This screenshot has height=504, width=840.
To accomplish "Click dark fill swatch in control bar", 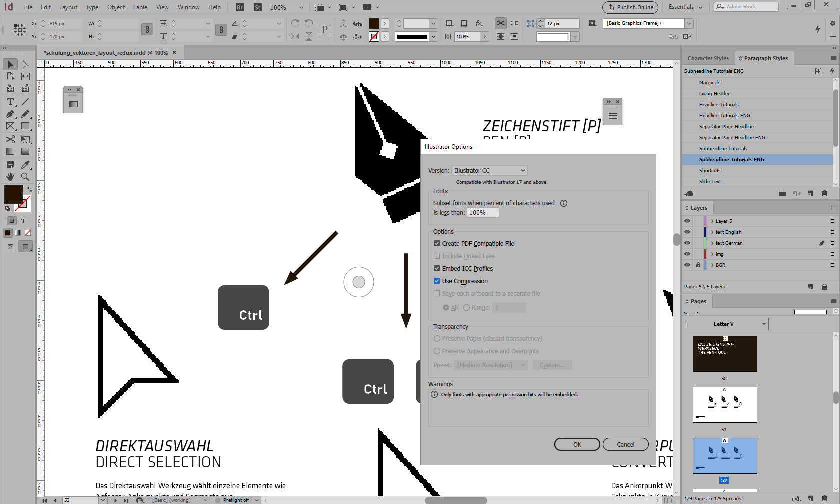I will click(374, 23).
